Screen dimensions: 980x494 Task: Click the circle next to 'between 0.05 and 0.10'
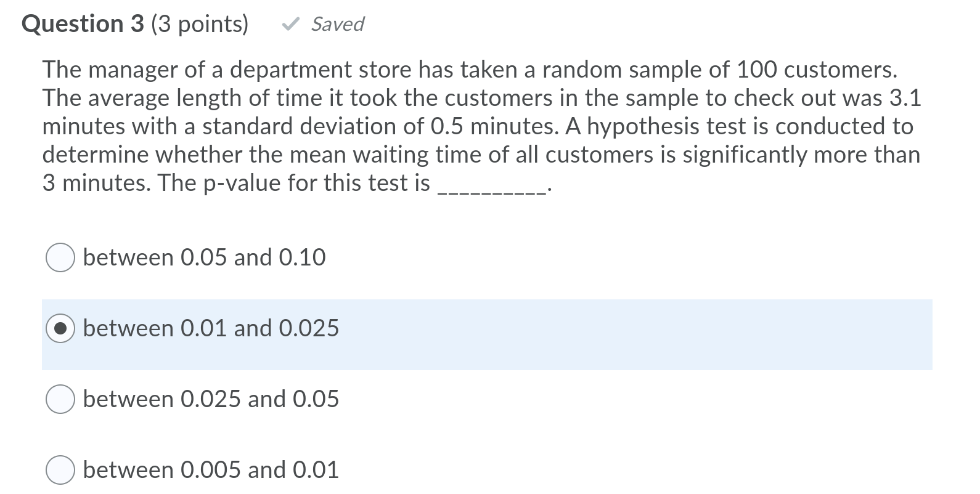60,257
